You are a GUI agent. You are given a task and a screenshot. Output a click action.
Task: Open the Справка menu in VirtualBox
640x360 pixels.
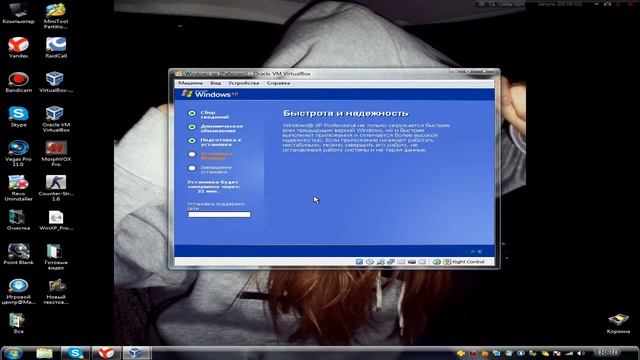[278, 83]
